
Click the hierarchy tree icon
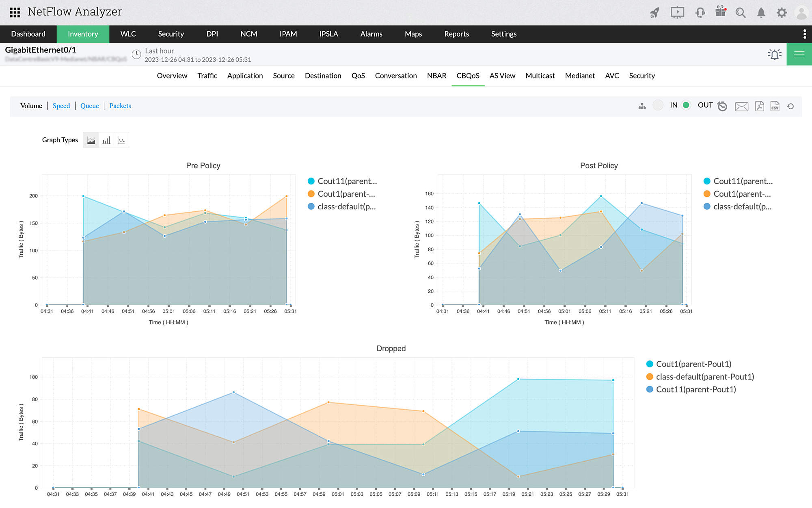[x=642, y=106]
